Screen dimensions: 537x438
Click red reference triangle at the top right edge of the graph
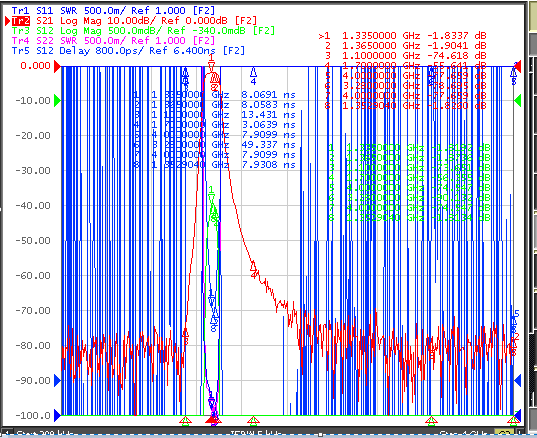pos(517,66)
